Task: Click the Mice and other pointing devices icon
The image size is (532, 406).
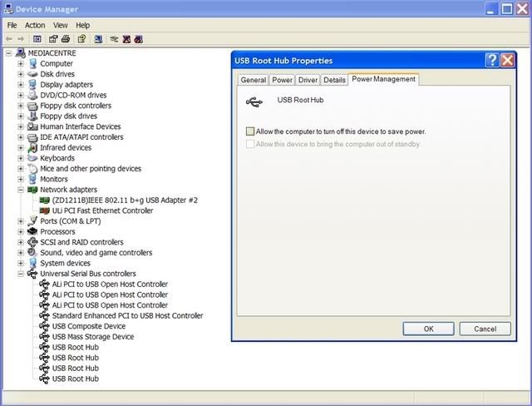Action: 32,169
